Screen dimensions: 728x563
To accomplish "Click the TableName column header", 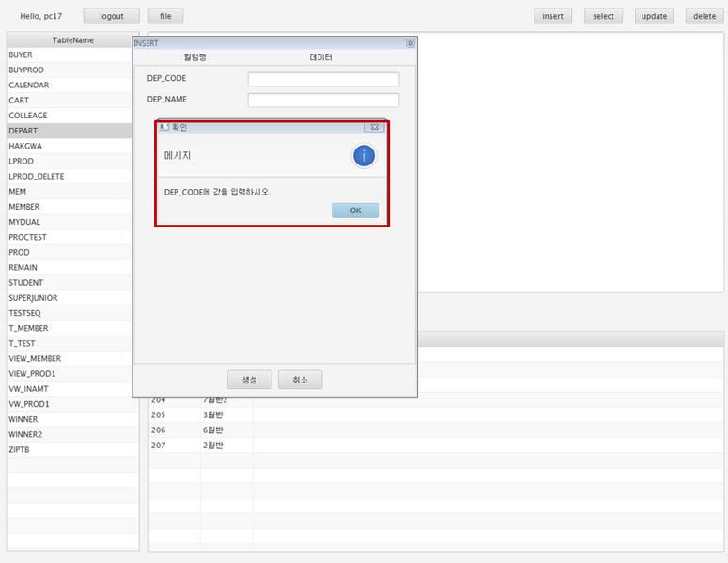I will coord(72,40).
